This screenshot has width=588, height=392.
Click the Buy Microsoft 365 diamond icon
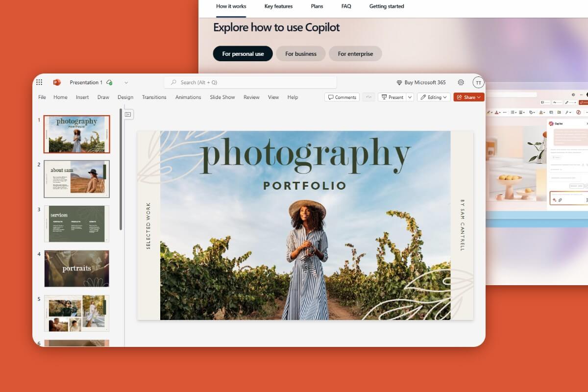[399, 83]
